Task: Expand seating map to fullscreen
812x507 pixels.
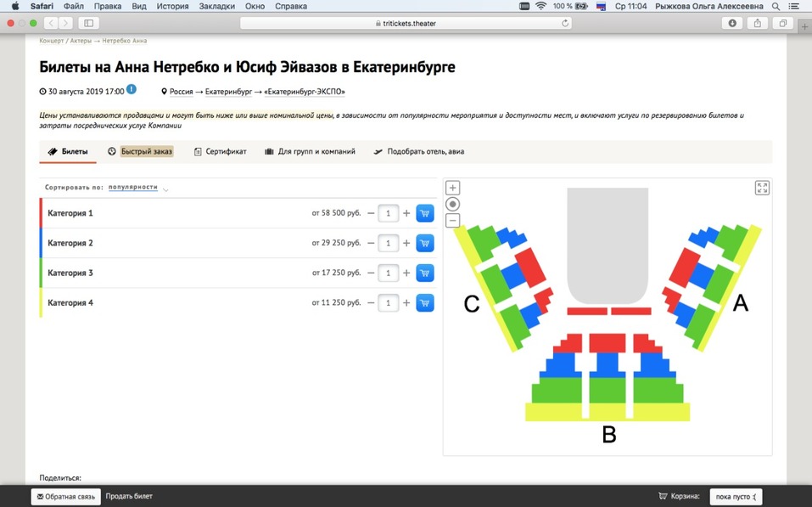Action: pos(761,188)
